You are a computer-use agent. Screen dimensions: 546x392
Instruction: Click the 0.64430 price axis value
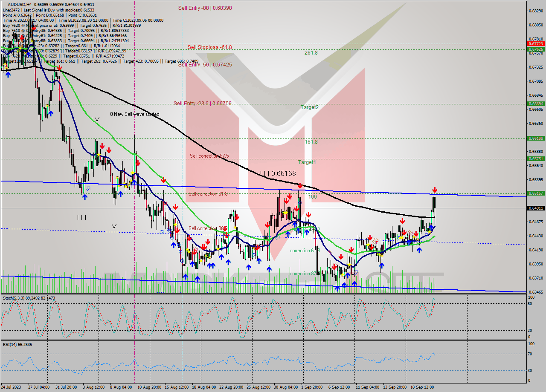535,236
